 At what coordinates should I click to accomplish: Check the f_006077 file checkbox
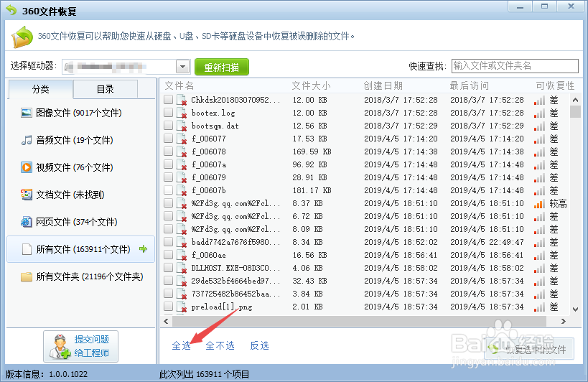[x=169, y=138]
